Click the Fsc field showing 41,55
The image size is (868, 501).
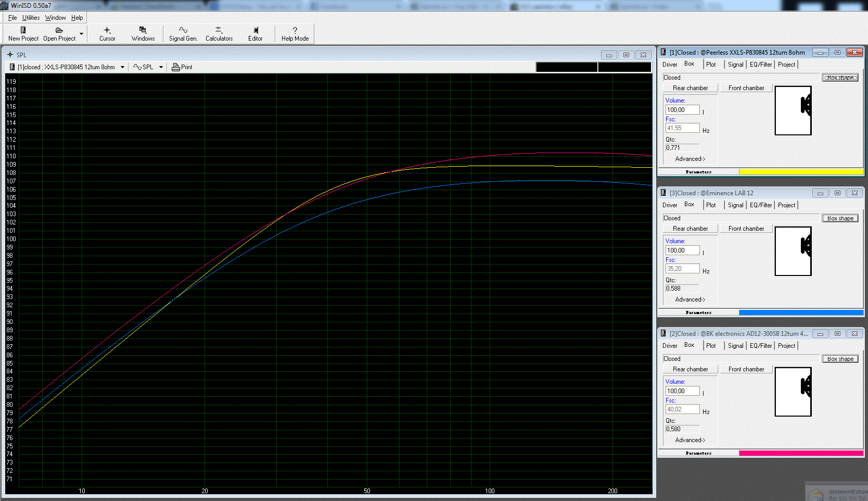point(682,128)
